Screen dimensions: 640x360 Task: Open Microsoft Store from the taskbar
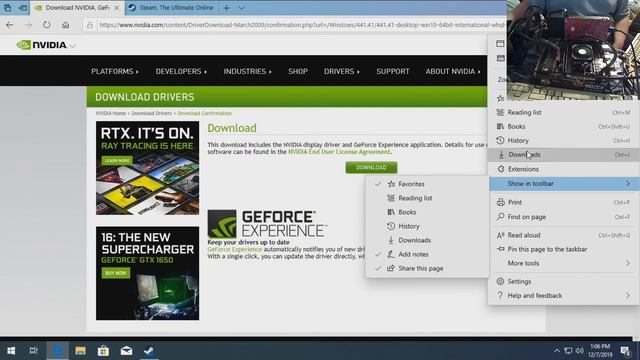click(103, 351)
